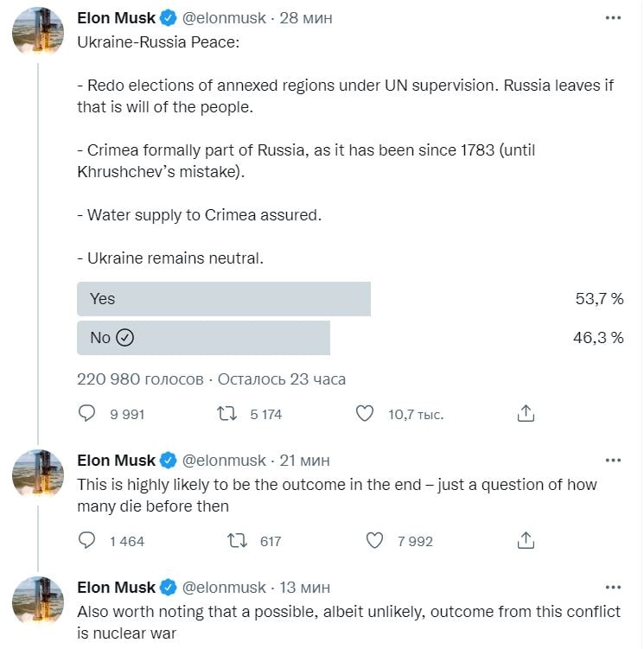Select the 'No' poll option
The width and height of the screenshot is (644, 649).
tap(203, 338)
